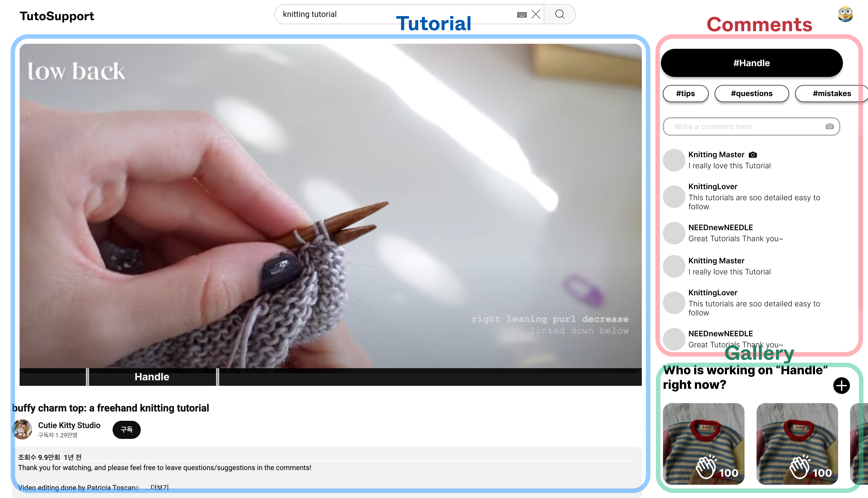Open the user profile avatar at top right
868x498 pixels.
click(x=845, y=14)
